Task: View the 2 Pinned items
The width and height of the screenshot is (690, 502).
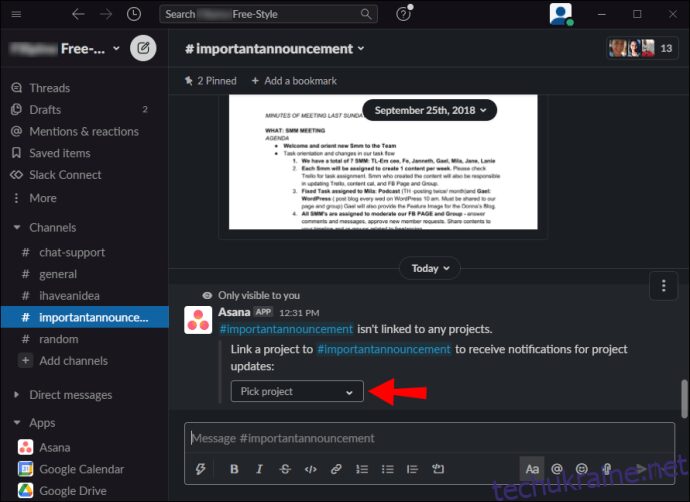Action: click(210, 81)
